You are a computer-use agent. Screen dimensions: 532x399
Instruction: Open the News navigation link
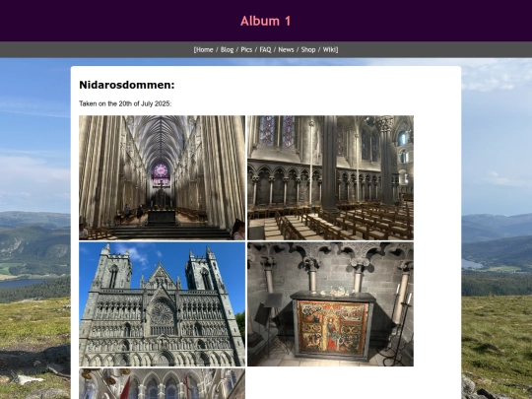pos(286,49)
